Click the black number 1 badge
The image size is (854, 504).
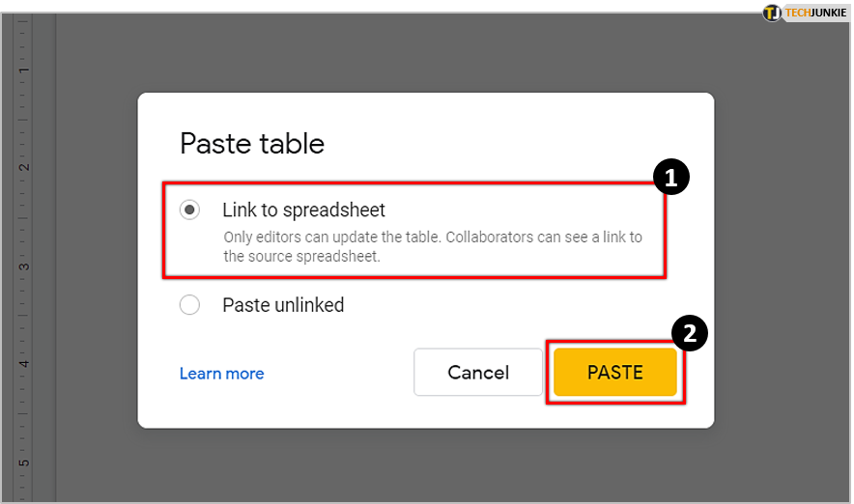point(671,177)
